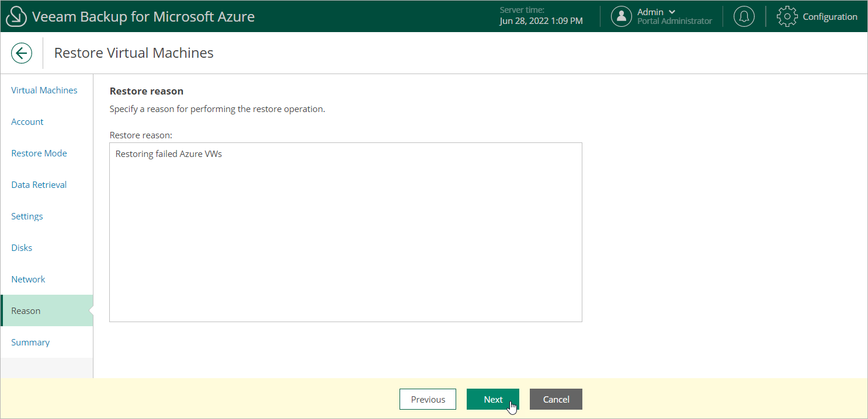Select the Reason step

pos(47,310)
